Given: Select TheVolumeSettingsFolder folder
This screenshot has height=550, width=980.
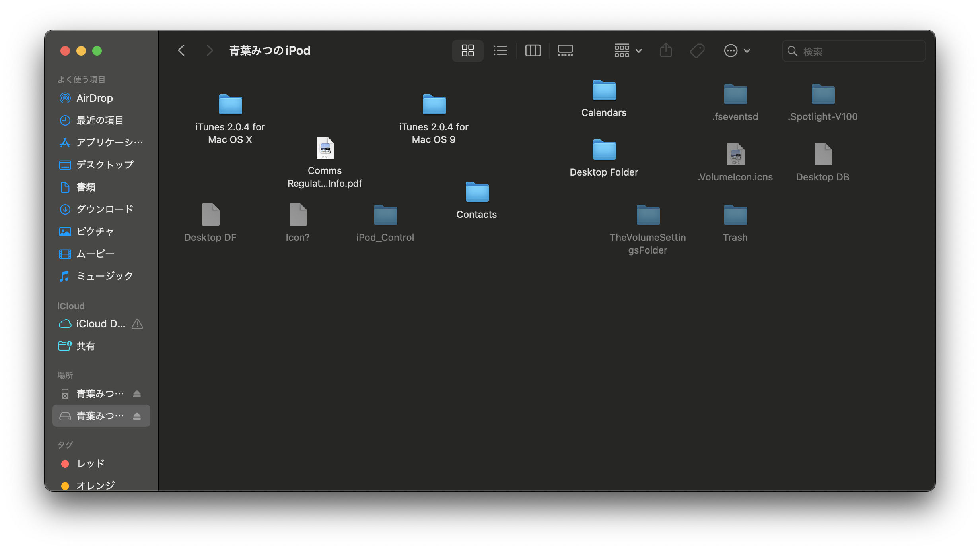Looking at the screenshot, I should [648, 230].
